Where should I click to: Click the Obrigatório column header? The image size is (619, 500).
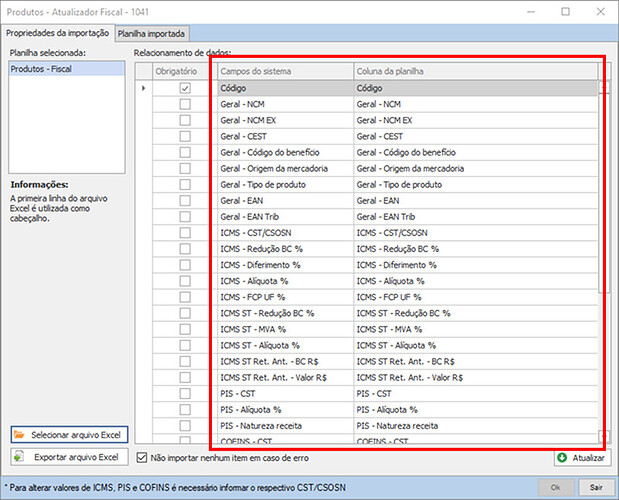pos(183,72)
